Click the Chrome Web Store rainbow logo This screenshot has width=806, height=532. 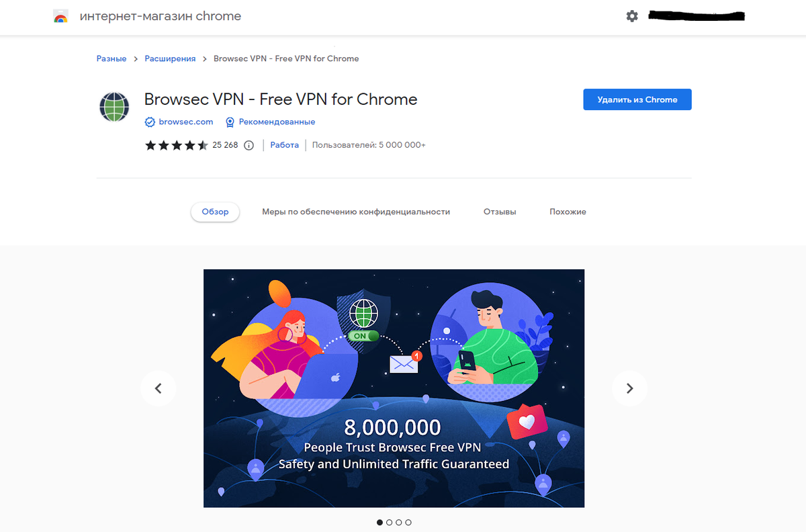click(x=60, y=17)
